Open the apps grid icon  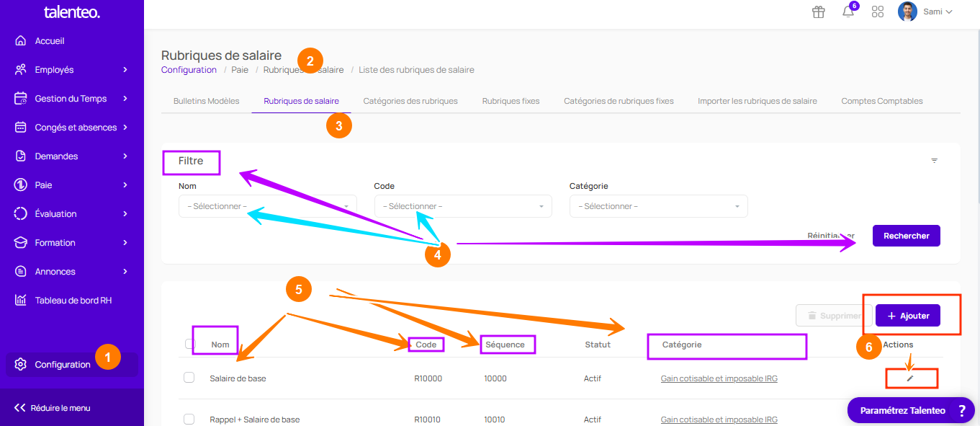click(x=878, y=12)
